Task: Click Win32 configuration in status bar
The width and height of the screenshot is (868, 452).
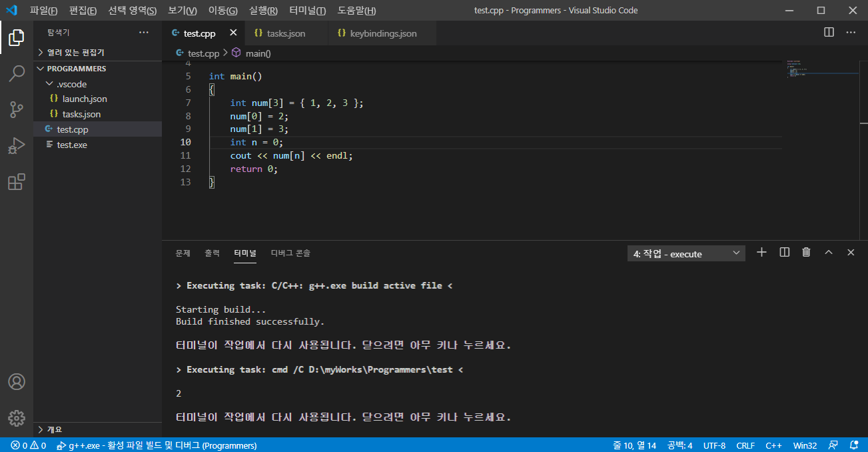Action: (x=805, y=445)
